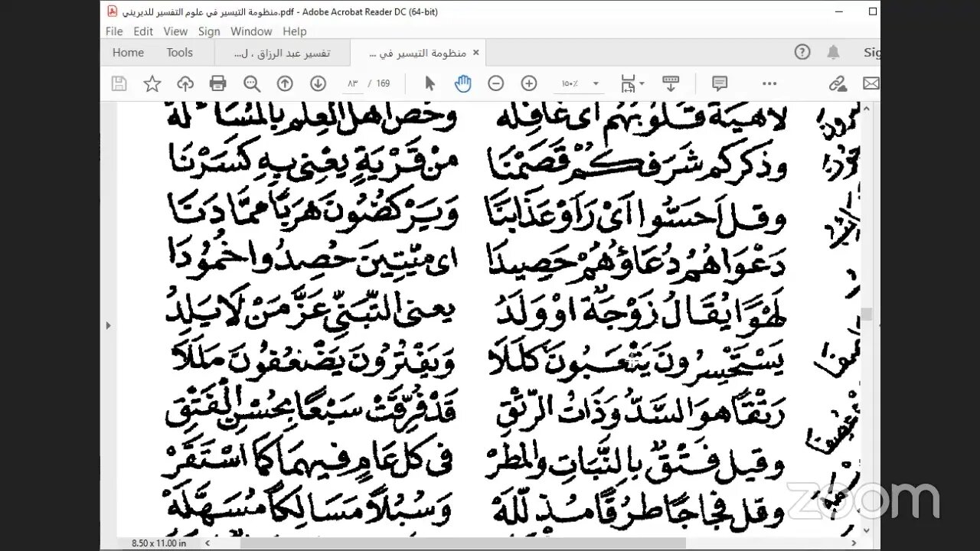Select the arrow selection tool
The image size is (980, 551).
click(x=430, y=83)
